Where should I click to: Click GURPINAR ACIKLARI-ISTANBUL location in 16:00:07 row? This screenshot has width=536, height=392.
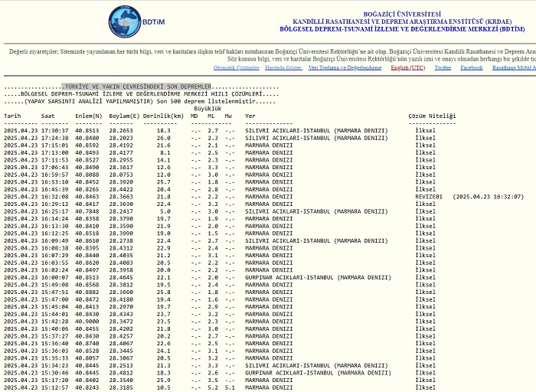[x=319, y=277]
